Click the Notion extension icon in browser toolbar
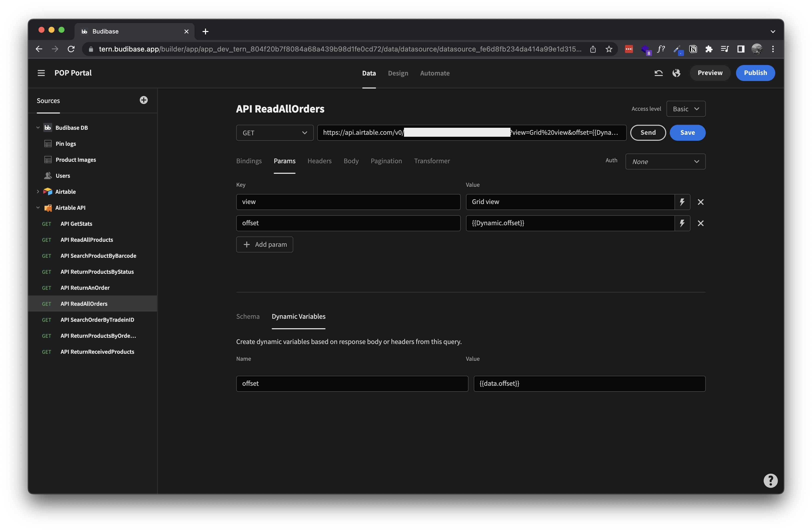The width and height of the screenshot is (812, 531). tap(693, 49)
